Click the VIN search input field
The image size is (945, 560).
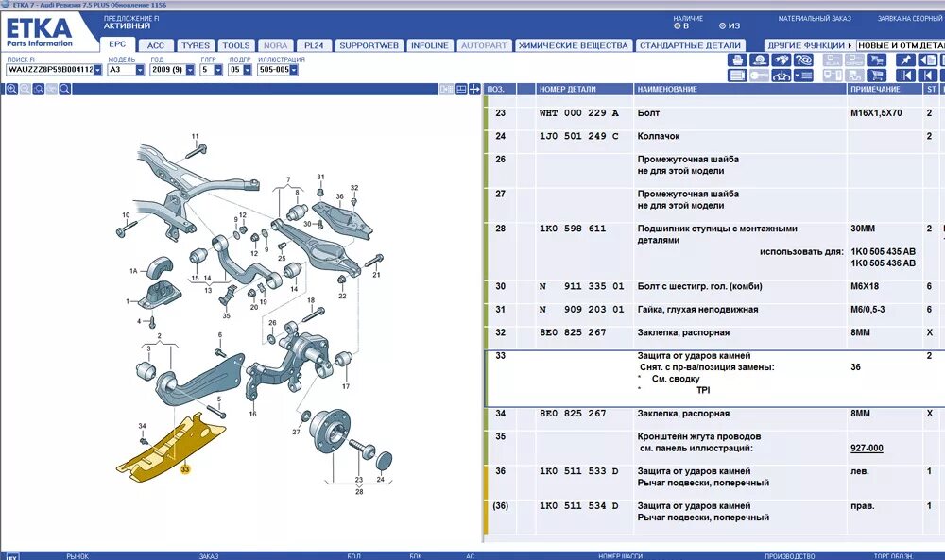49,70
